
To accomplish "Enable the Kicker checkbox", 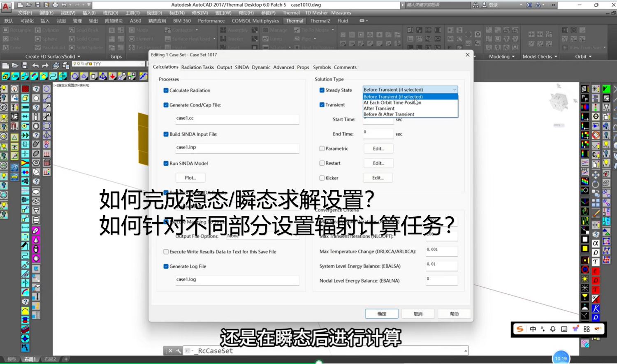I will 322,178.
